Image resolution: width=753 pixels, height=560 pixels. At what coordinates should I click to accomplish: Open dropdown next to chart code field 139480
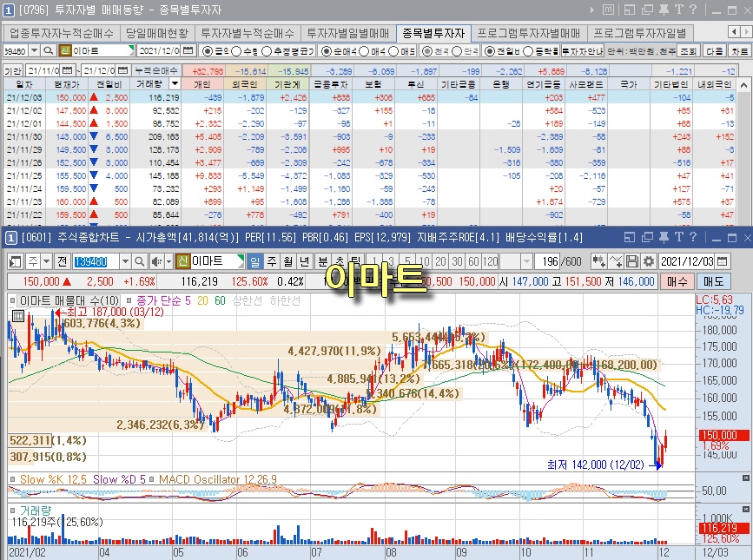[x=125, y=261]
